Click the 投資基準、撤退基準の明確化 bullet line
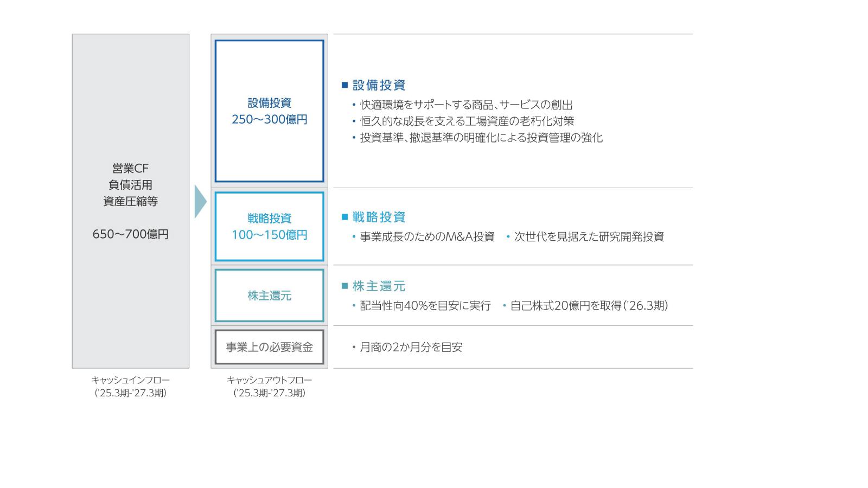Viewport: 868px width, 488px height. [481, 138]
